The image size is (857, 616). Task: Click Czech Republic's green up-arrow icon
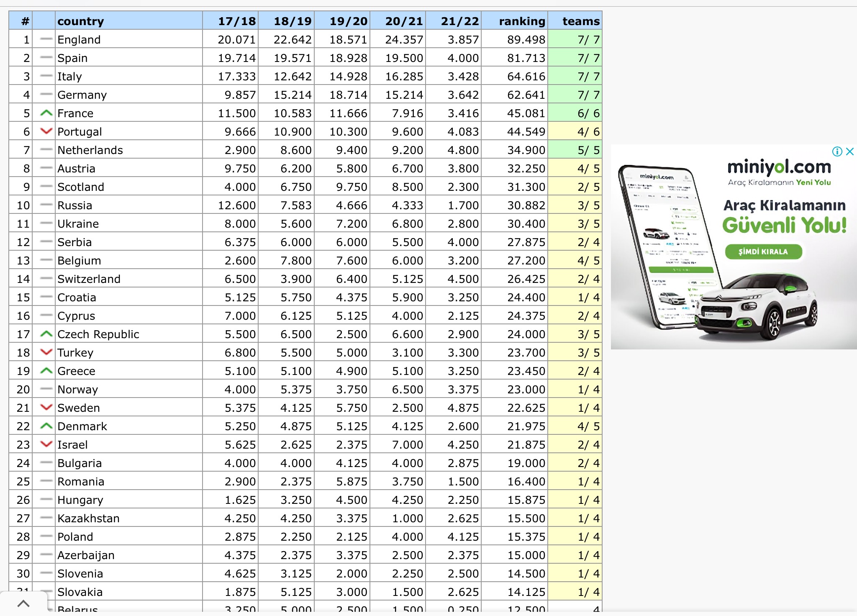46,334
